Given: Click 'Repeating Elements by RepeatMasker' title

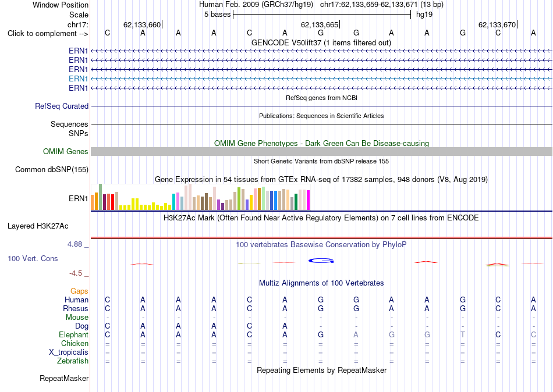Looking at the screenshot, I should click(321, 370).
